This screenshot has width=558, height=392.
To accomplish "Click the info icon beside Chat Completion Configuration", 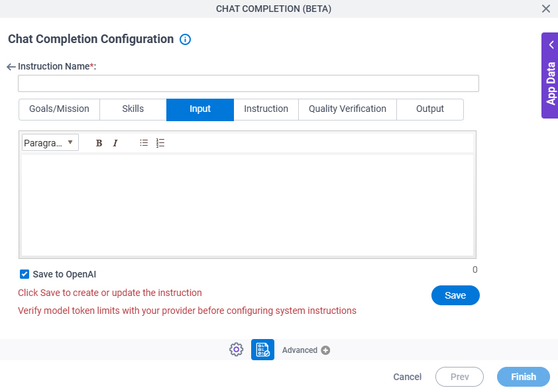I will [185, 39].
